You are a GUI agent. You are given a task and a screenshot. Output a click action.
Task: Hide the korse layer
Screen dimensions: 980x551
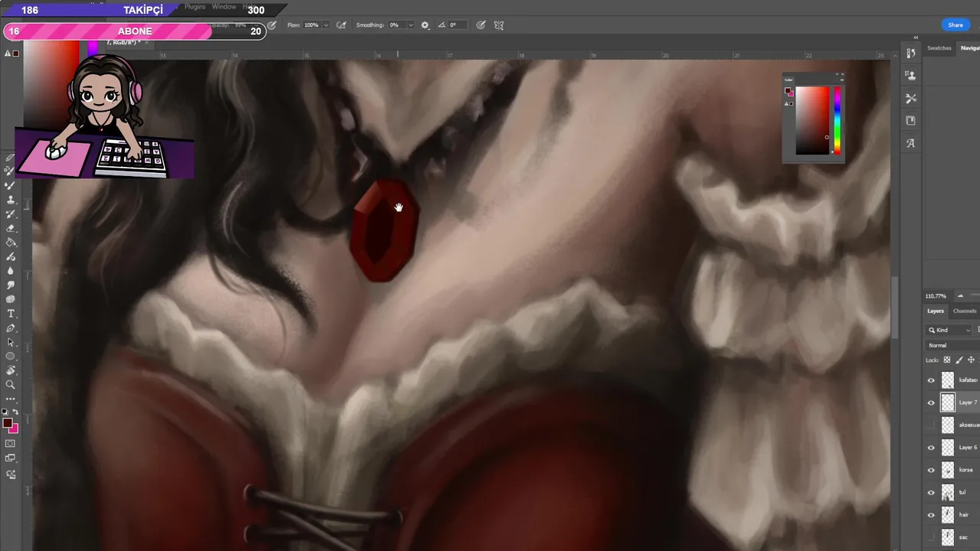pyautogui.click(x=931, y=470)
